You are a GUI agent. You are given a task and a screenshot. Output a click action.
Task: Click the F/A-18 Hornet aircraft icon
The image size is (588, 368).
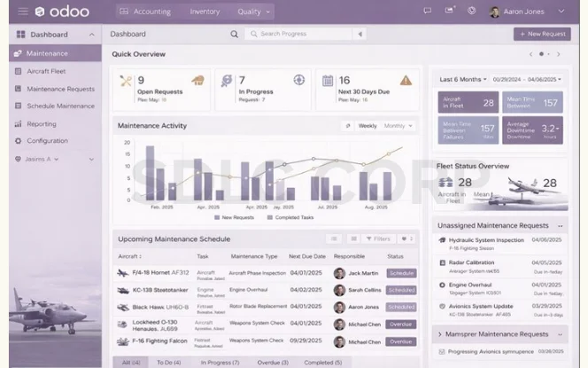click(x=122, y=273)
